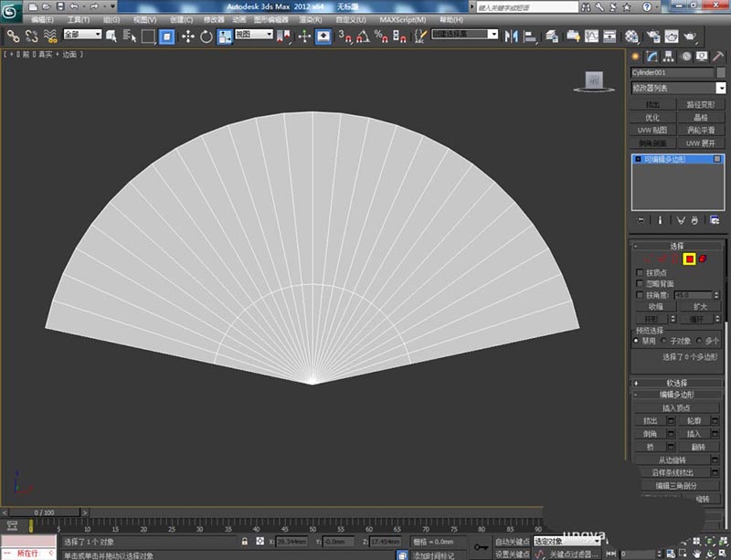Activate Polygon sub-object selection mode
This screenshot has height=560, width=731.
pos(688,259)
